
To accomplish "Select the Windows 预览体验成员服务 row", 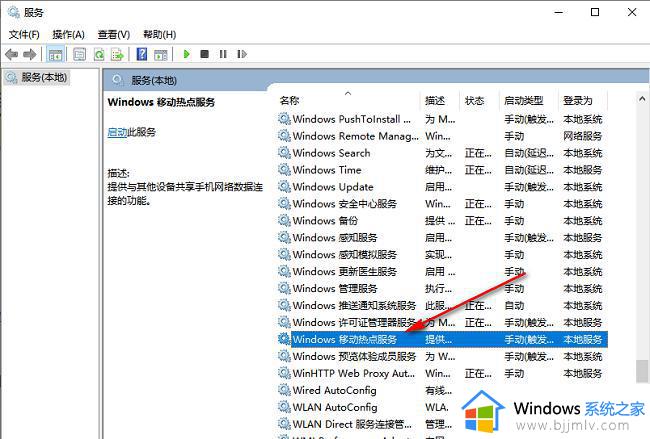I will pyautogui.click(x=442, y=357).
